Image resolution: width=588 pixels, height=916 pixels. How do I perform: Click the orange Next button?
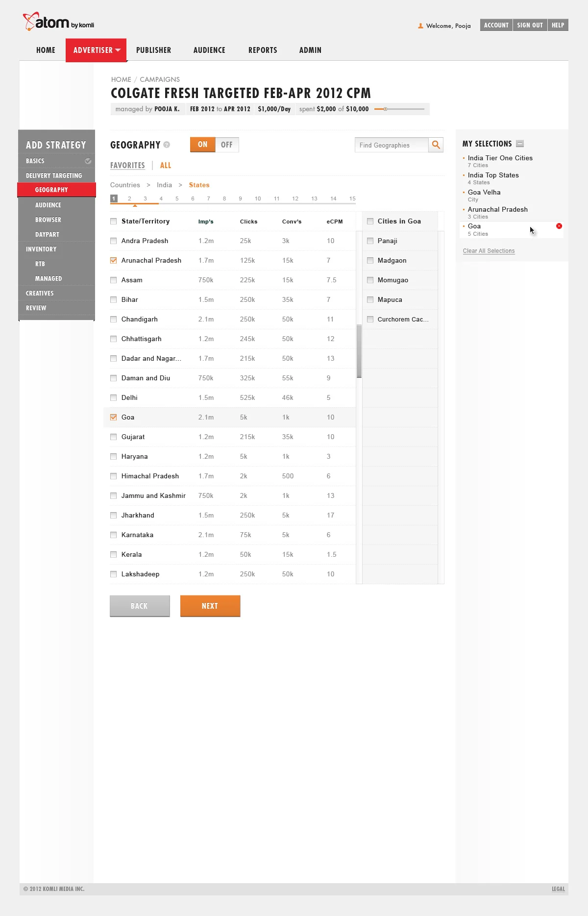[x=210, y=606]
